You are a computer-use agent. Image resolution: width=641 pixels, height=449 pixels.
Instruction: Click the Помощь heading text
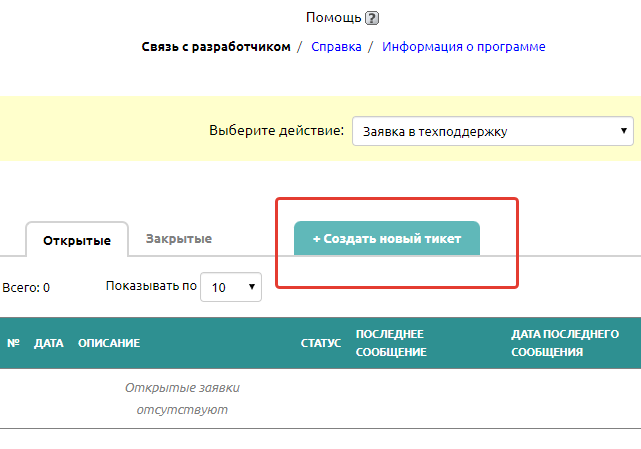tap(334, 18)
